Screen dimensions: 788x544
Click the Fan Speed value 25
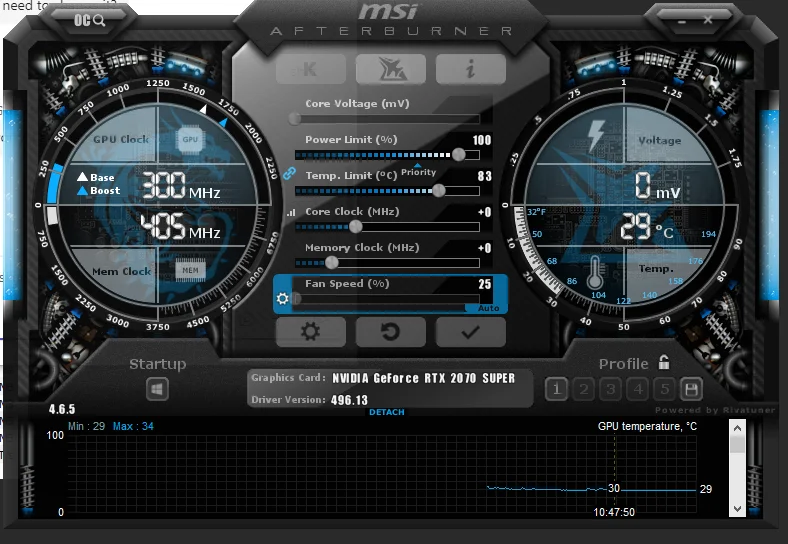point(484,284)
